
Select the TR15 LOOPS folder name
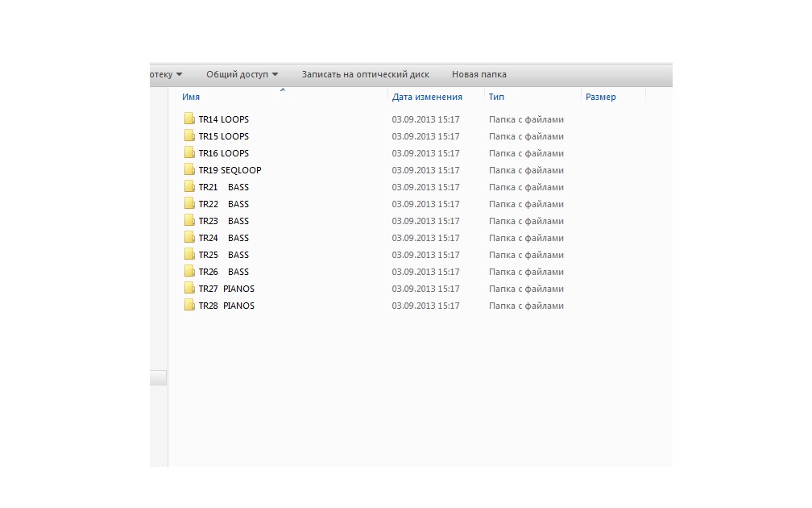[x=224, y=136]
